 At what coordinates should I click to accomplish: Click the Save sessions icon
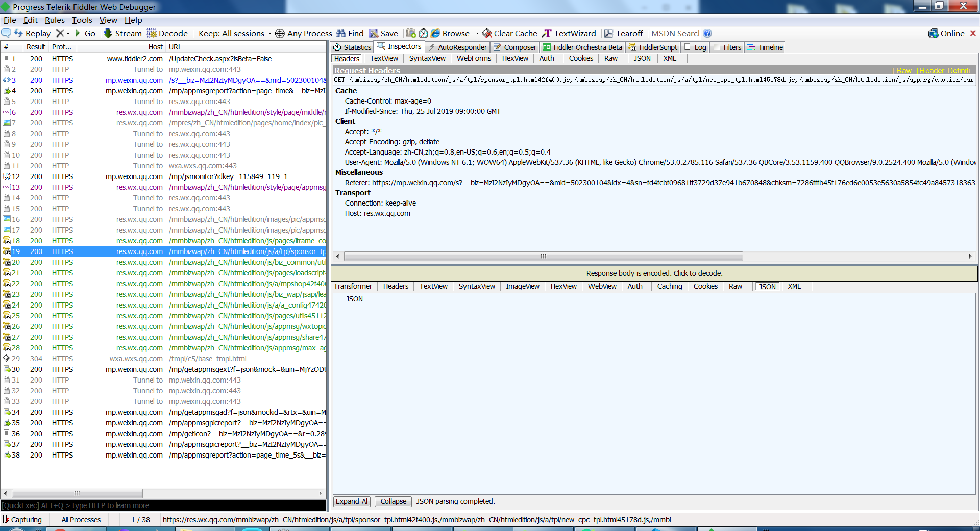point(374,33)
